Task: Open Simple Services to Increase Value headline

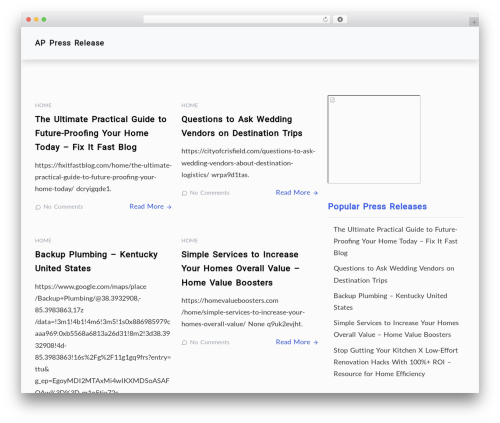Action: click(x=240, y=268)
